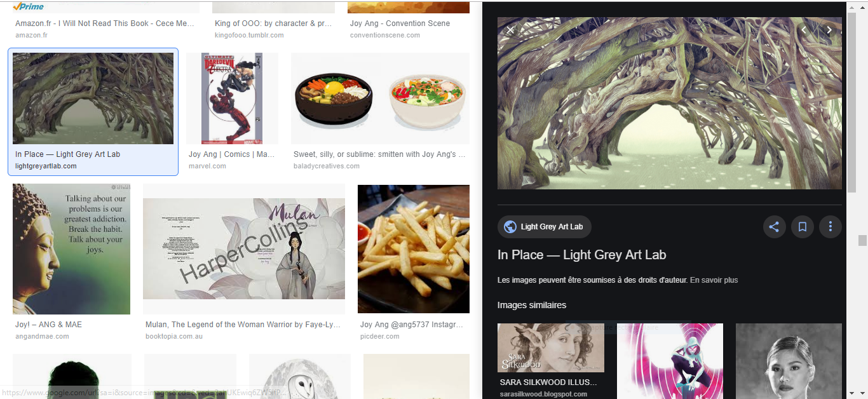Select the Mulan HarperCollins image result
Screen dimensions: 868x399
[244, 249]
